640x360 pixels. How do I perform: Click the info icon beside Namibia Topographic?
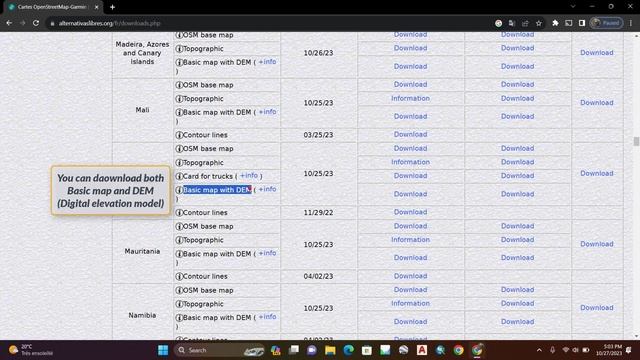click(179, 304)
